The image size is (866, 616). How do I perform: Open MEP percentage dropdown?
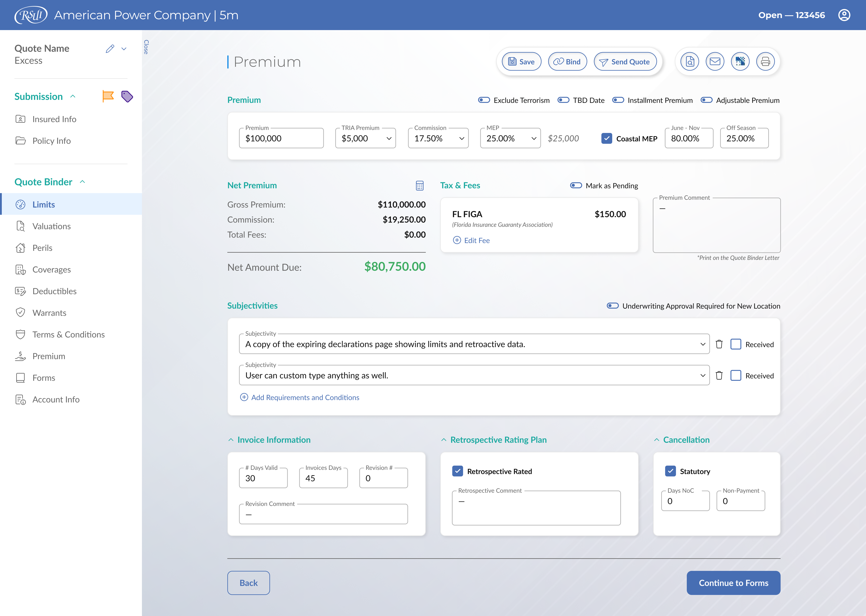point(534,138)
